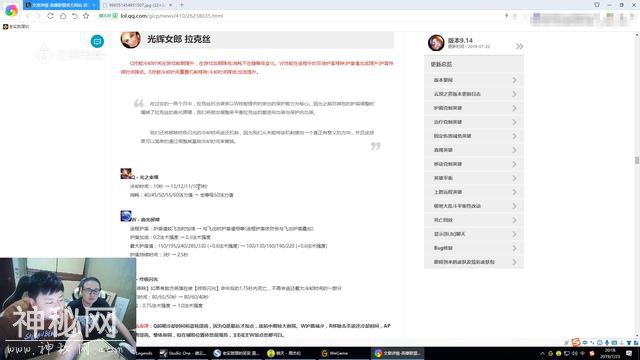The height and width of the screenshot is (360, 640).
Task: Expand third sidebar row chevron (护盾 entry)
Action: click(x=514, y=108)
